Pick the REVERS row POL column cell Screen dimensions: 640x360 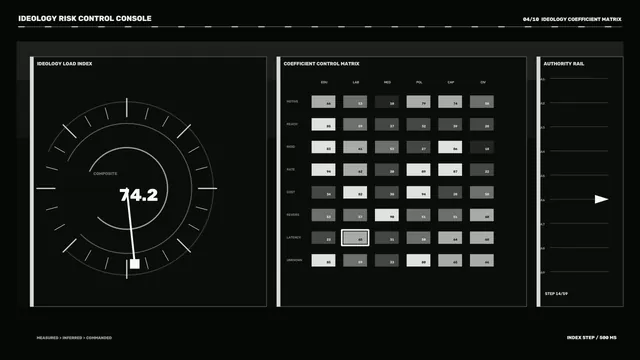pos(418,215)
